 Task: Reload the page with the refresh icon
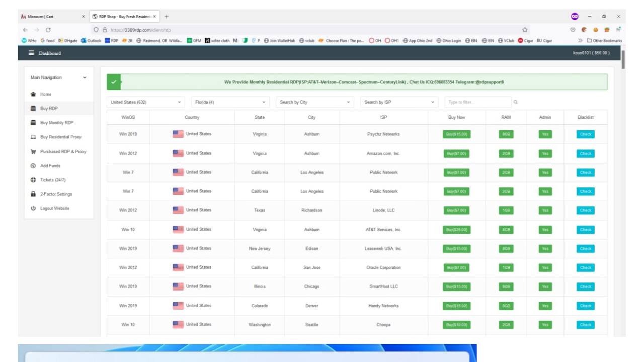click(48, 30)
